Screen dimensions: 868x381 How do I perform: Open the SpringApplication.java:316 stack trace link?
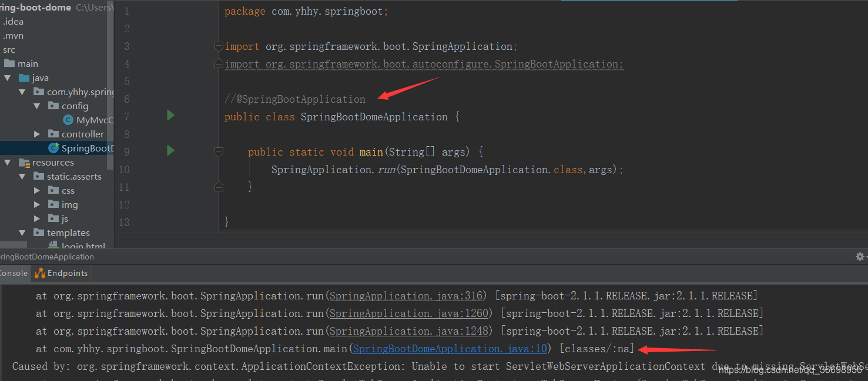click(x=406, y=295)
